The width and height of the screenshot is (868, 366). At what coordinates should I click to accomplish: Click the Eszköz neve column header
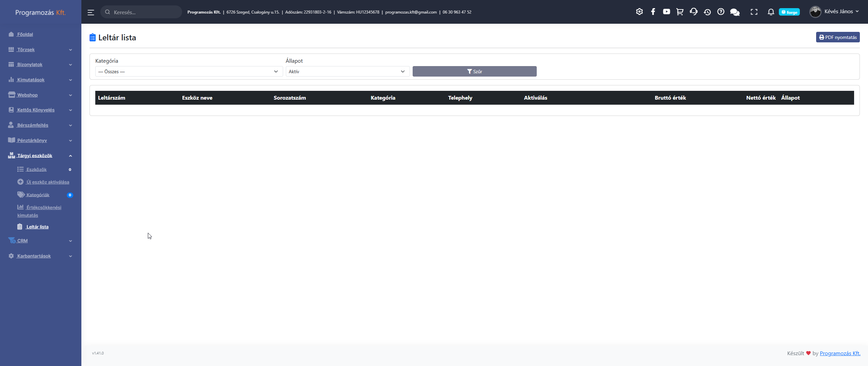197,98
